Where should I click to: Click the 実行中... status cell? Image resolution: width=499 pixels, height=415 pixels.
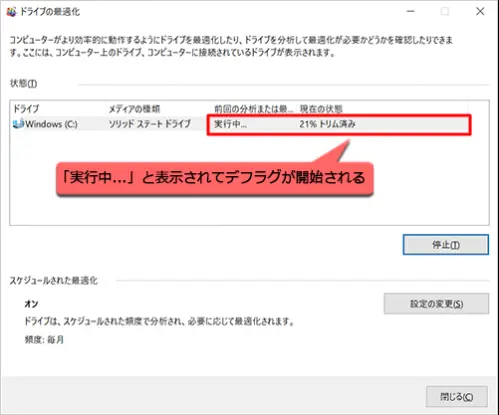point(230,124)
